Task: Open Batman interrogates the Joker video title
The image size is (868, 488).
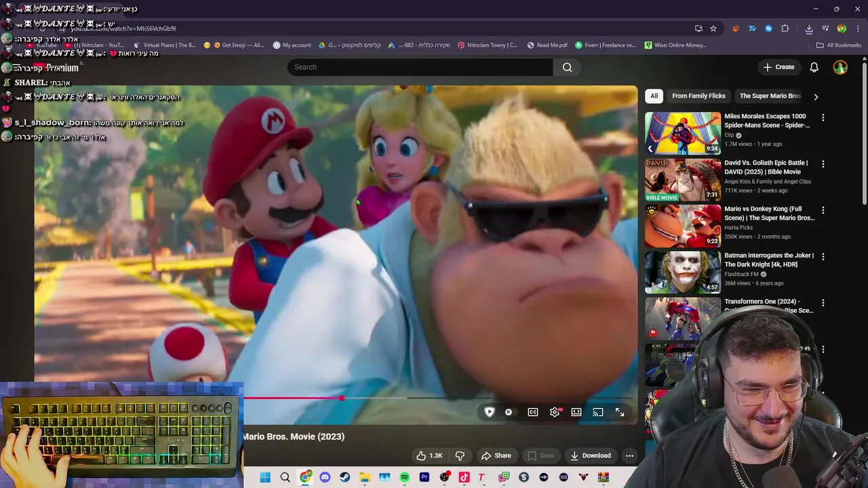Action: coord(769,260)
